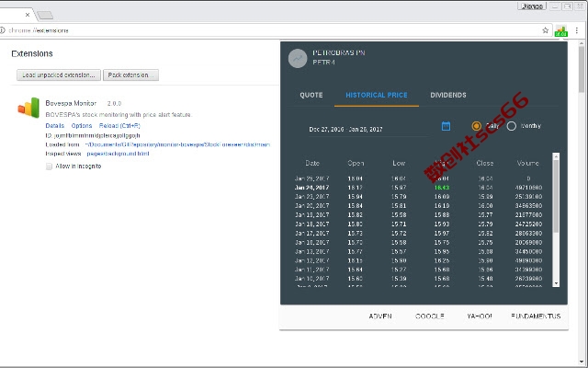
Task: Switch to the QUOTE tab
Action: [x=311, y=95]
